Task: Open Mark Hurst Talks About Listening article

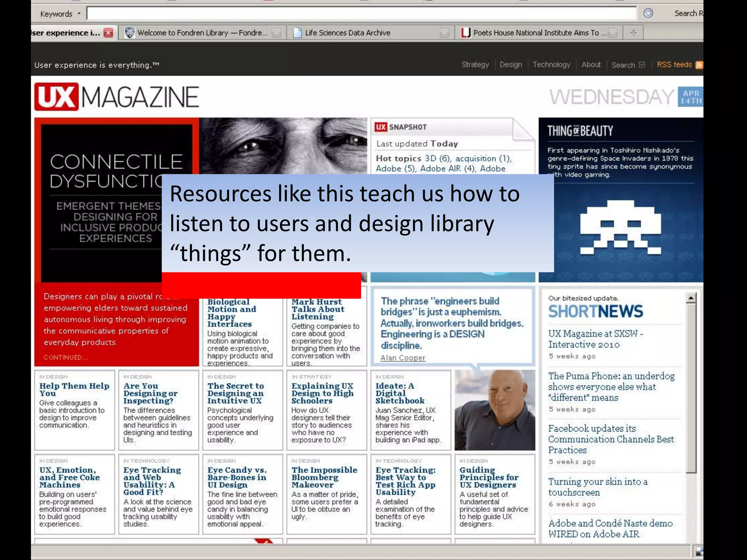Action: click(x=318, y=309)
